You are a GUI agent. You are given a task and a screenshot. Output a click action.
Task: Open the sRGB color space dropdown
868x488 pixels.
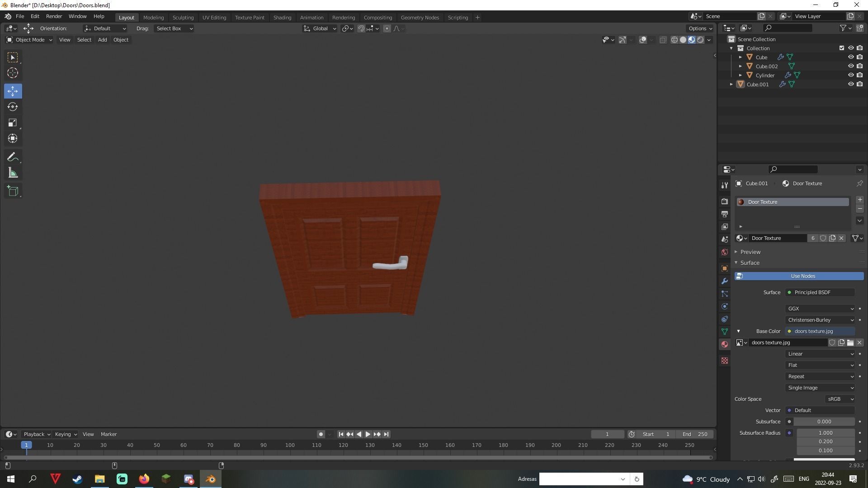[x=840, y=399]
